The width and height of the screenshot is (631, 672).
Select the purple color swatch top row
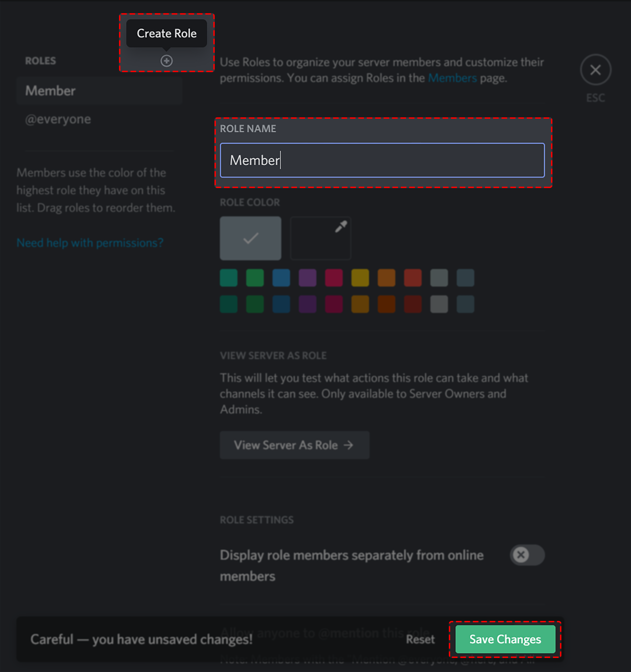(x=308, y=277)
